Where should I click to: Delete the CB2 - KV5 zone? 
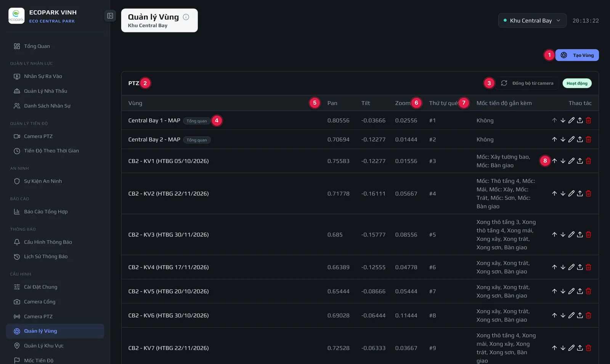[x=588, y=291]
